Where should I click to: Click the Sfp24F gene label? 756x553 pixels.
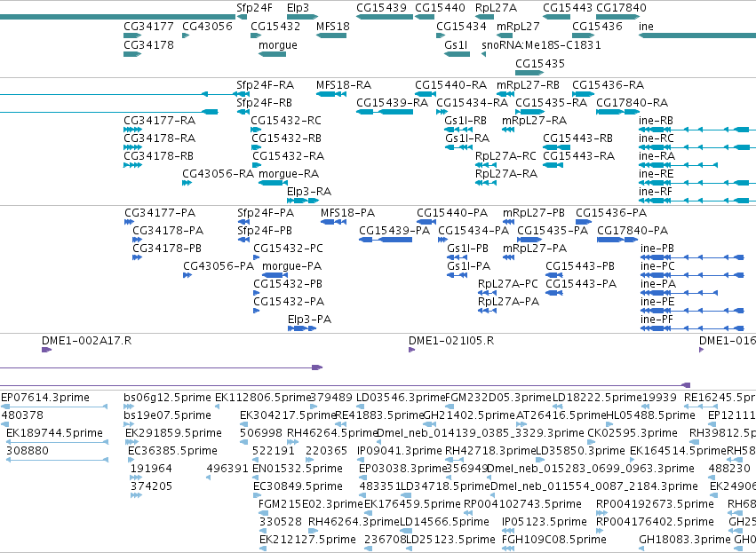tap(254, 8)
